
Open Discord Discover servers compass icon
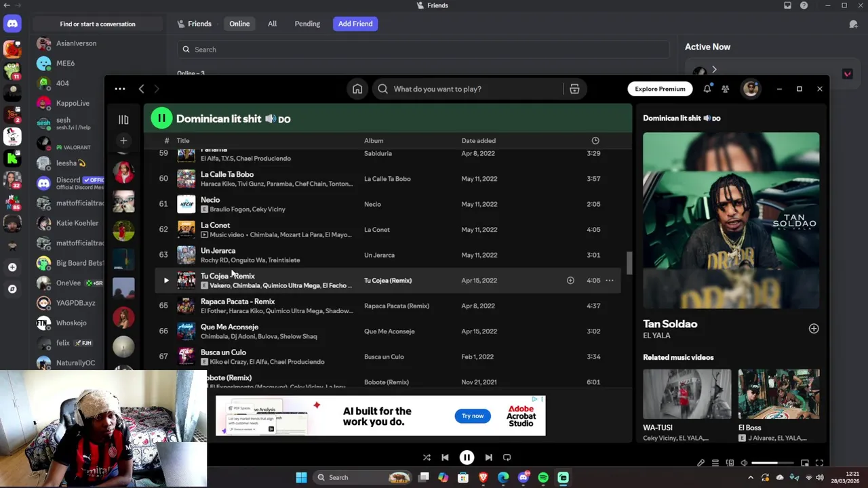[12, 289]
